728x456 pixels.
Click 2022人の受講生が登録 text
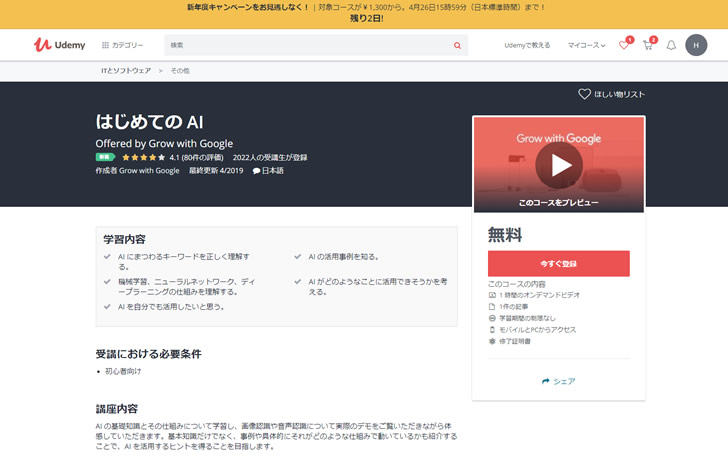tap(270, 157)
